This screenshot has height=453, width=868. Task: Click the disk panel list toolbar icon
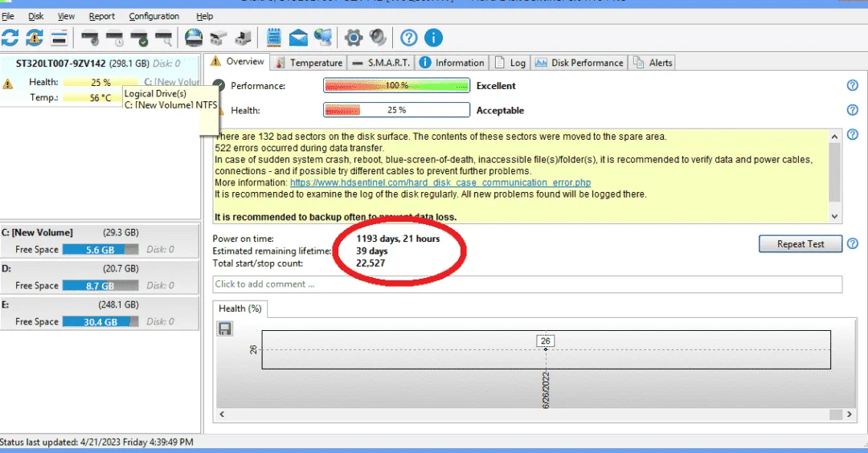pyautogui.click(x=59, y=39)
